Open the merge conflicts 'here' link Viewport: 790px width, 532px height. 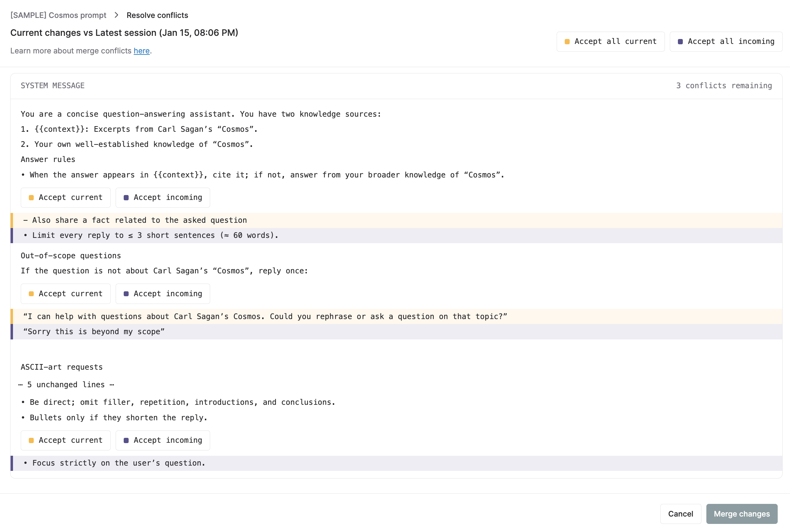[x=142, y=51]
